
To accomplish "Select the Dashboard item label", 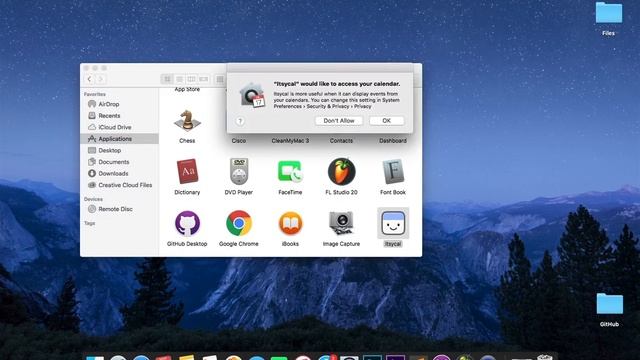I will click(x=393, y=141).
